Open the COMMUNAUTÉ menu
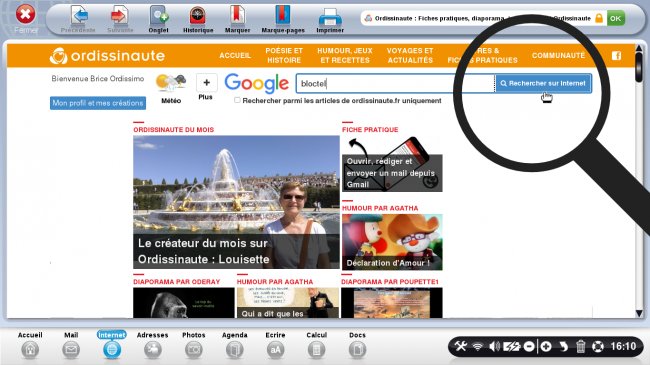Image resolution: width=650 pixels, height=365 pixels. click(558, 55)
